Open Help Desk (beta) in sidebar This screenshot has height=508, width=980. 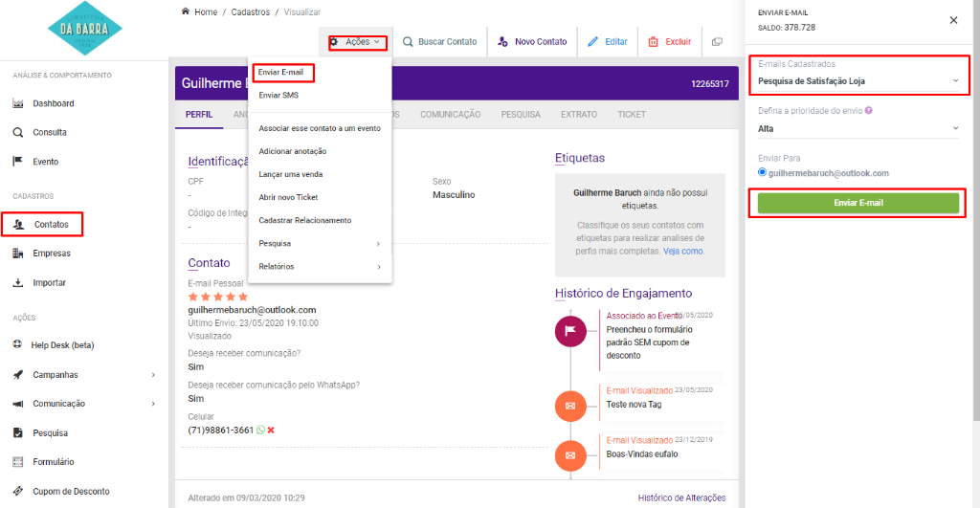click(x=62, y=345)
